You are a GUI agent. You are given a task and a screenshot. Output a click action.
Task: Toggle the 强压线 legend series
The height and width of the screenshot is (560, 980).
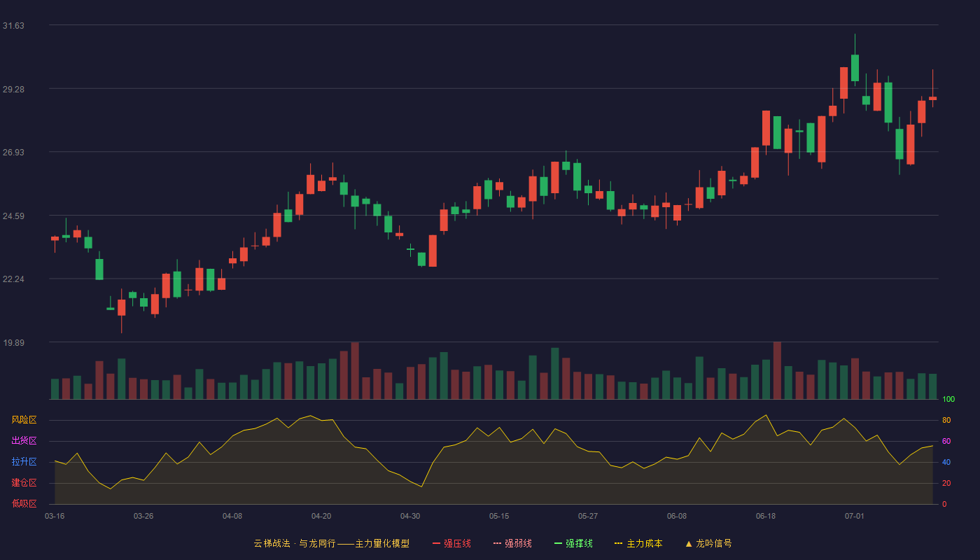click(452, 543)
